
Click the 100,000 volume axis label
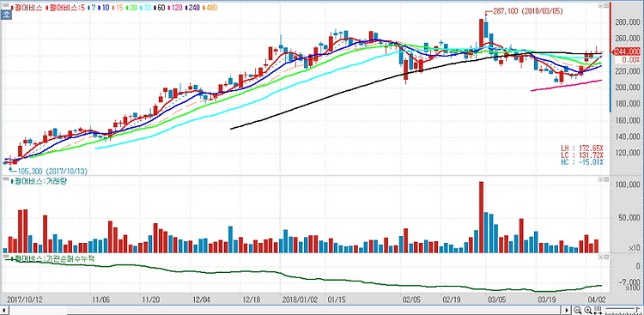628,185
